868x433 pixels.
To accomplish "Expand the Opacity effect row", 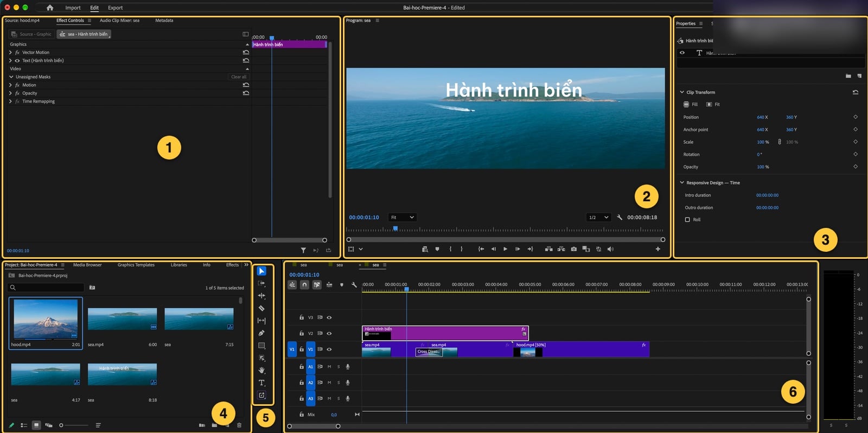I will (x=10, y=93).
